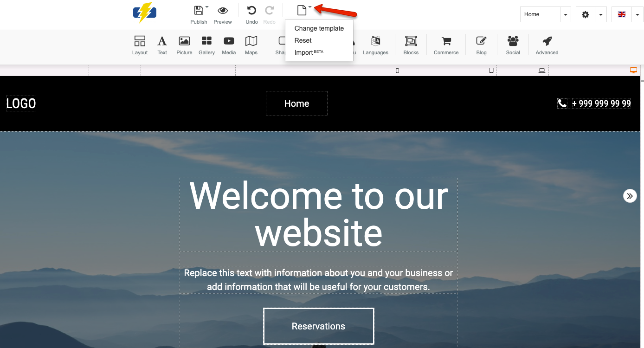Open the Commerce tool

(x=446, y=45)
